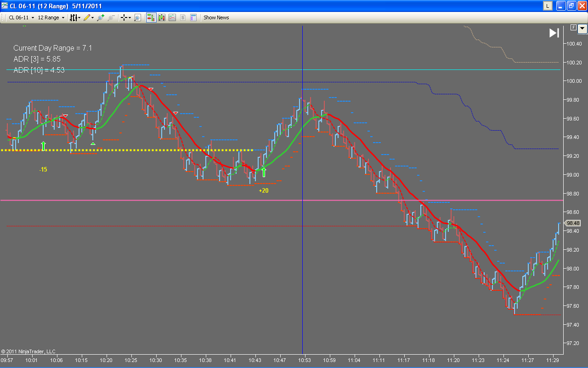Open the 12 Range interval dropdown
Image resolution: width=588 pixels, height=368 pixels.
[51, 17]
